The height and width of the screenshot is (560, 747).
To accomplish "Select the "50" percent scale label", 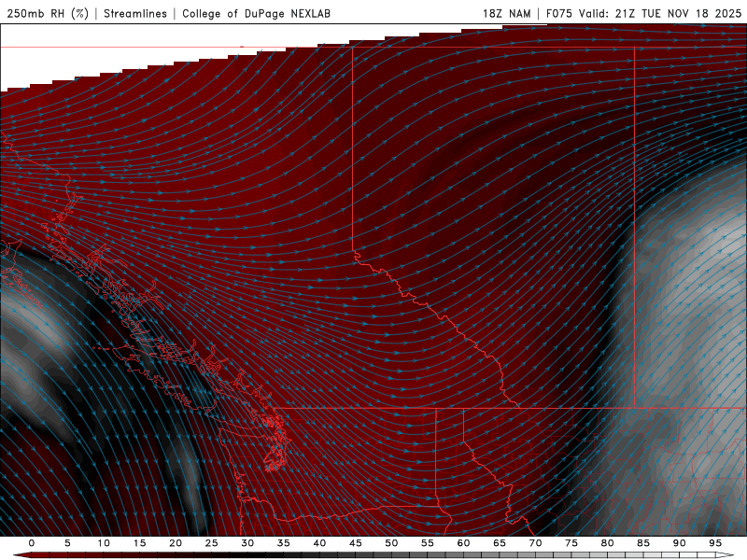I will tap(391, 543).
